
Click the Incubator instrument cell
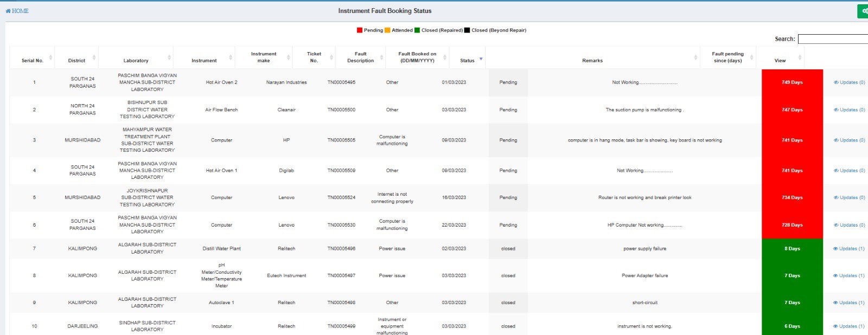[221, 326]
